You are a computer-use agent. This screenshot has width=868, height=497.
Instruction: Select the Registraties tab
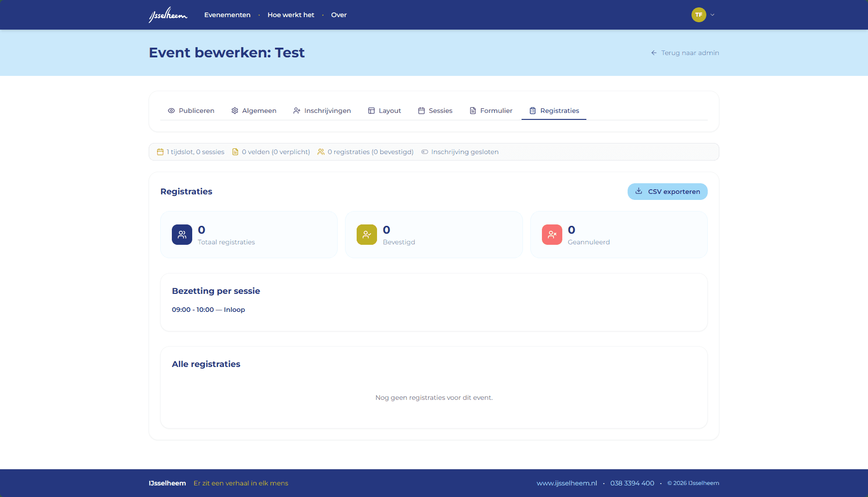[x=554, y=111]
